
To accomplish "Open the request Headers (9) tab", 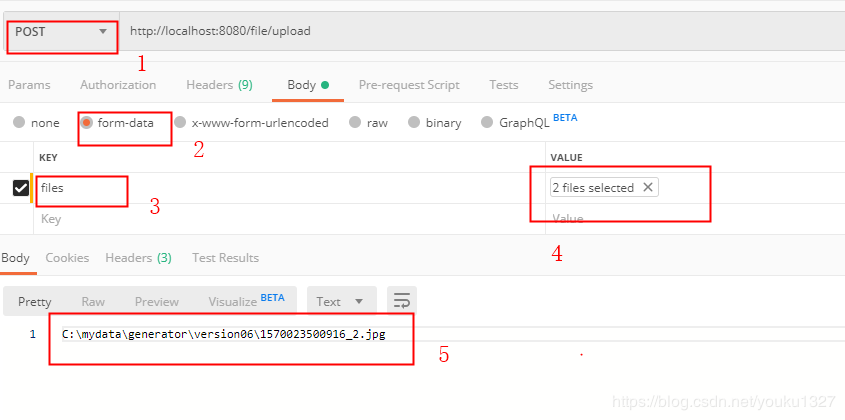I will pos(219,85).
